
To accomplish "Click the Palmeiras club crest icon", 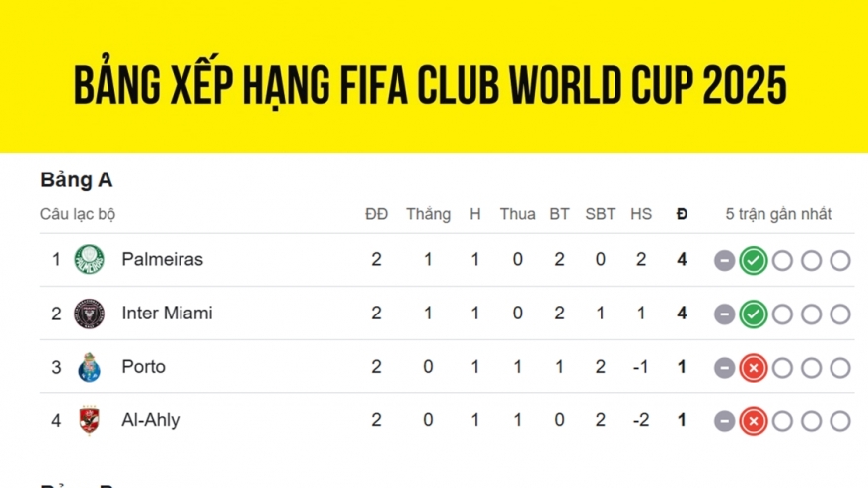I will (90, 260).
